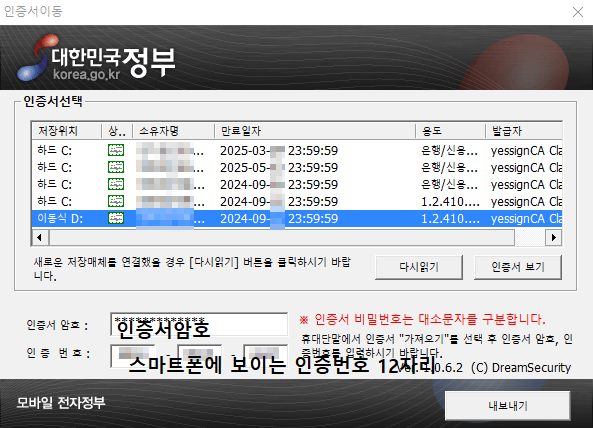Screen dimensions: 593x428
Task: Close the 인증서이동 dialog
Action: coord(577,12)
